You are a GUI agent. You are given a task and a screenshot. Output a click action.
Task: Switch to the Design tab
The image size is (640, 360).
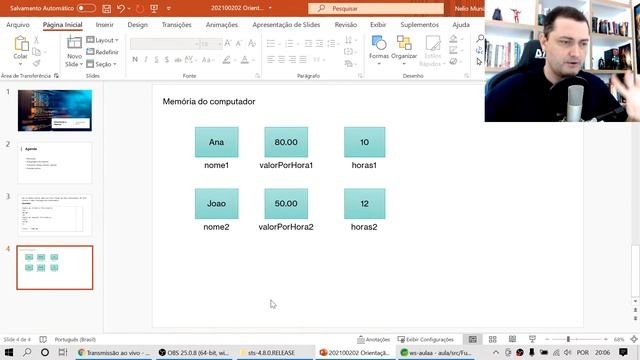[x=138, y=25]
